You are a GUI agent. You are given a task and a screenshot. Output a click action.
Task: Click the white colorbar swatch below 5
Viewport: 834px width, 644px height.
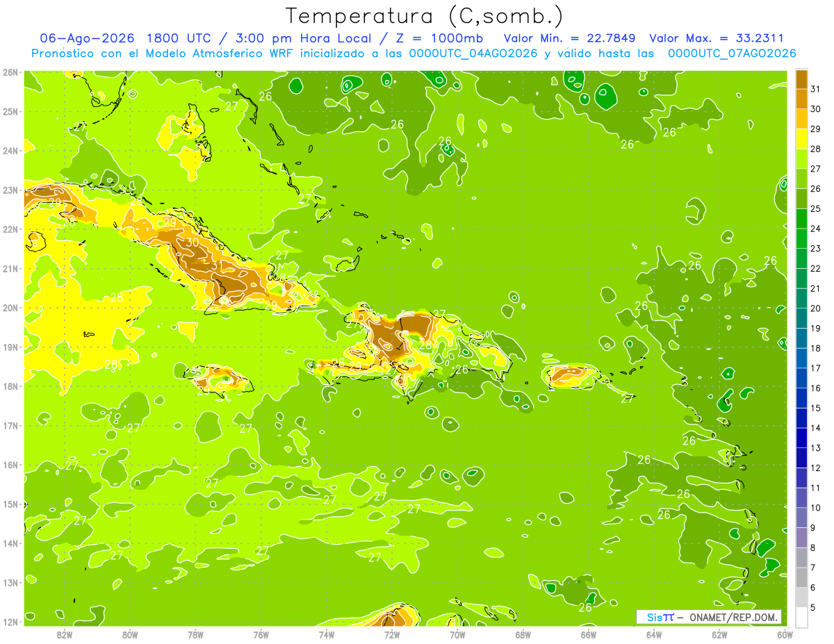(801, 617)
